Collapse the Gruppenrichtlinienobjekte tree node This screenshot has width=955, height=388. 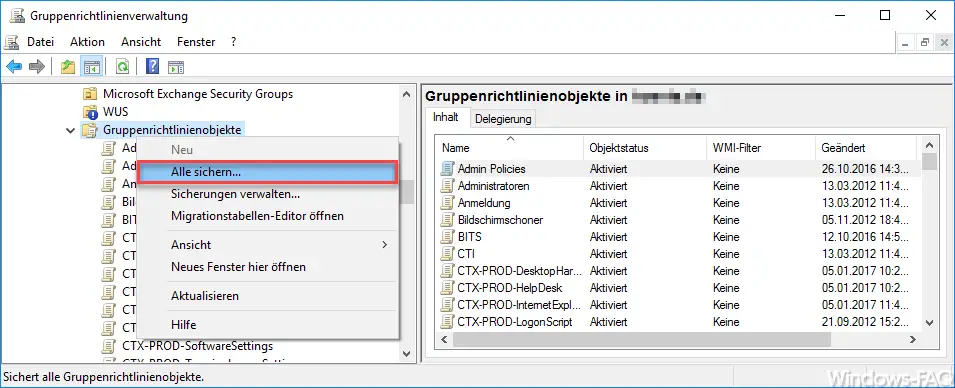pyautogui.click(x=71, y=130)
